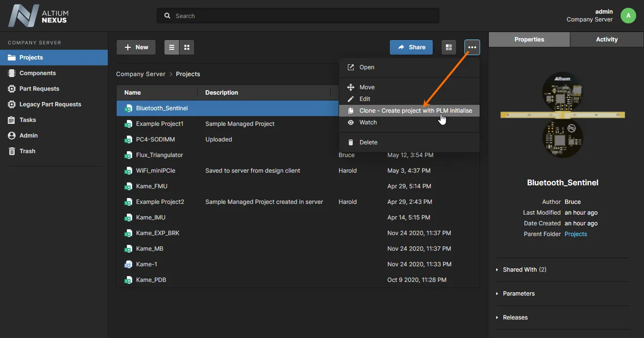Click 'Sample Managed Project created in server' description
644x338 pixels.
264,202
